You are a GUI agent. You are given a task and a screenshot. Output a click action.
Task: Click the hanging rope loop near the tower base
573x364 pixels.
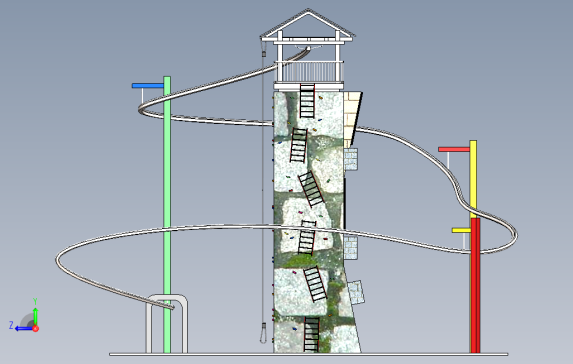[x=263, y=333]
